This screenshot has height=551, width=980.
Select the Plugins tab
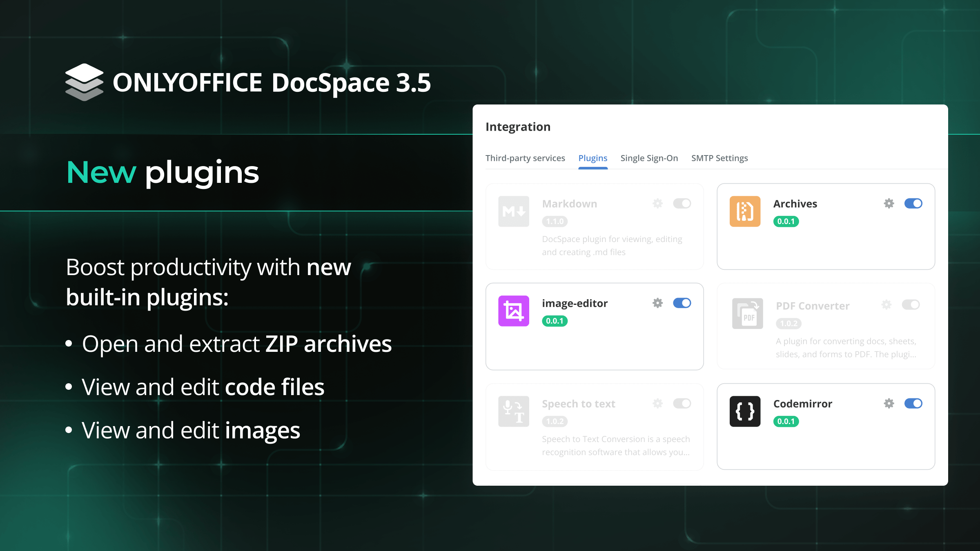(x=592, y=158)
